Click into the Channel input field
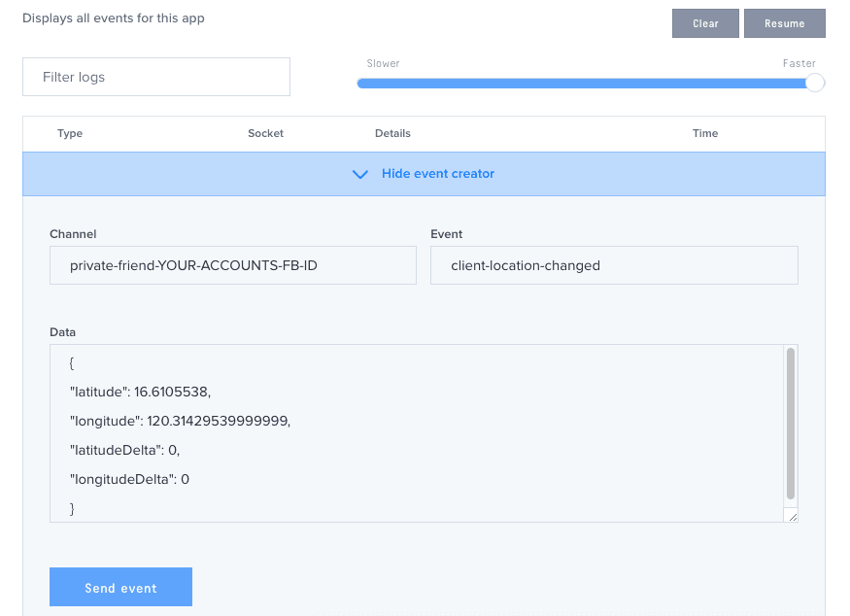 [x=232, y=265]
